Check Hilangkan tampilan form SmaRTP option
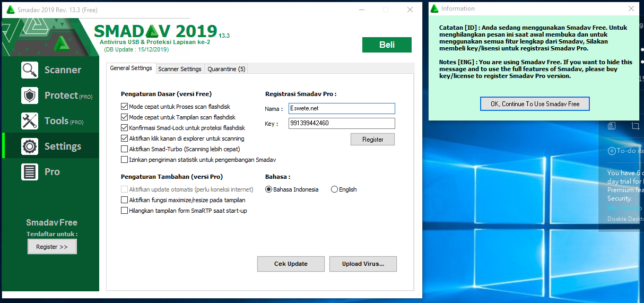 (125, 211)
